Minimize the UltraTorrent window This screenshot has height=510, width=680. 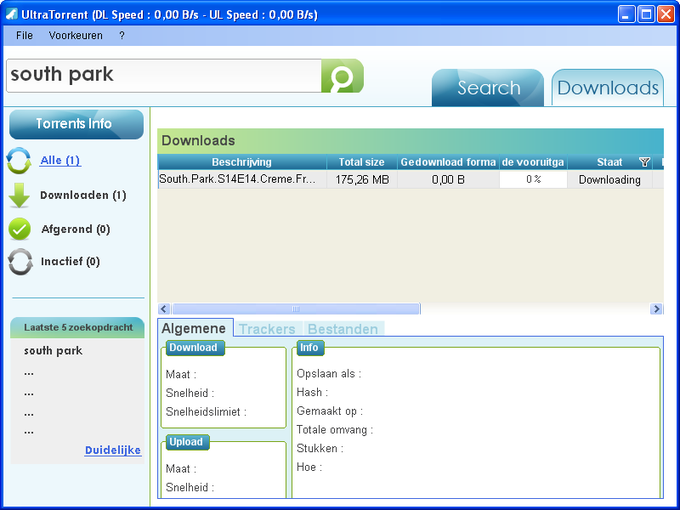pyautogui.click(x=626, y=14)
